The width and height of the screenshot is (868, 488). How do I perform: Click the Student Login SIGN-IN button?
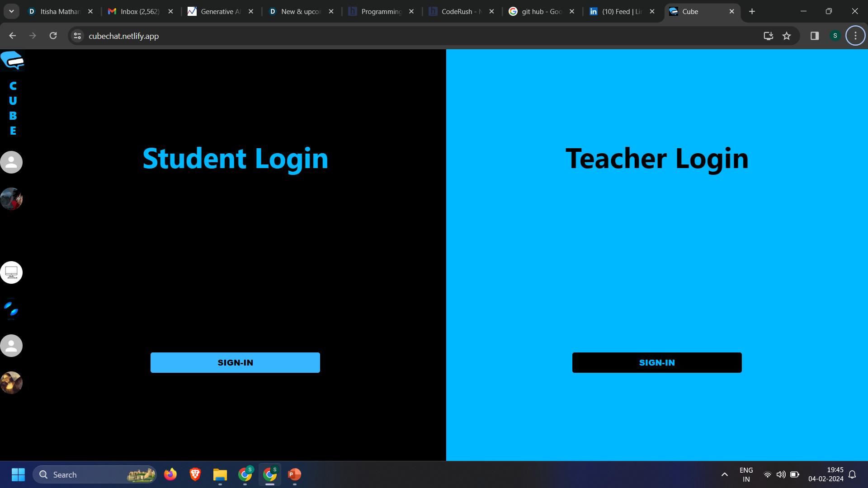(235, 362)
